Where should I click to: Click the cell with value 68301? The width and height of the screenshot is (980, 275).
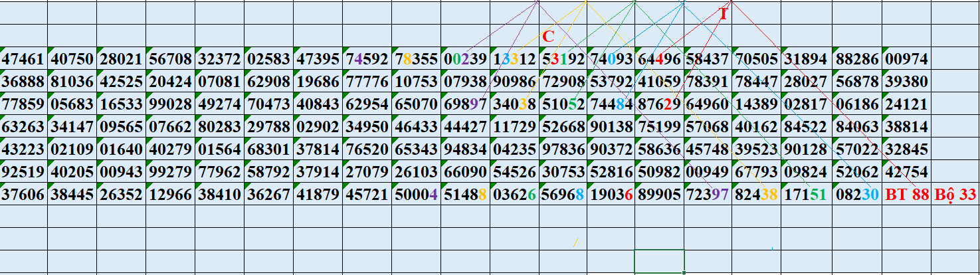click(x=268, y=149)
